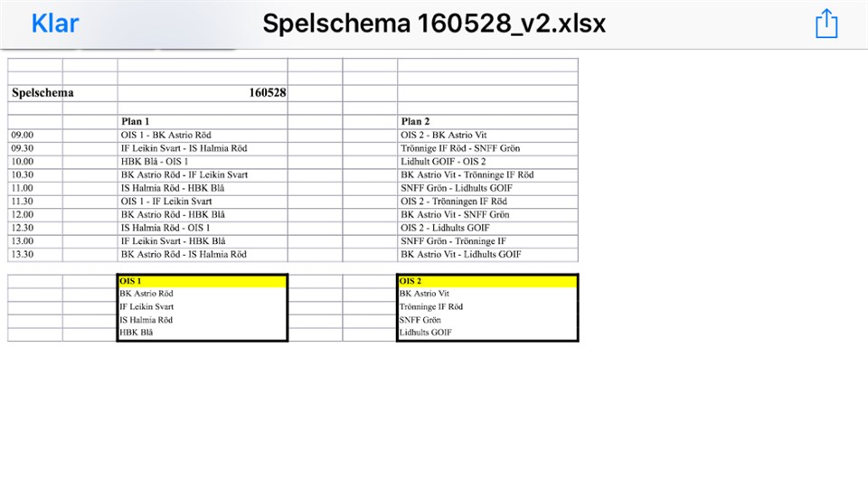The width and height of the screenshot is (868, 488).
Task: Click the 12.00 time cell
Action: point(23,215)
